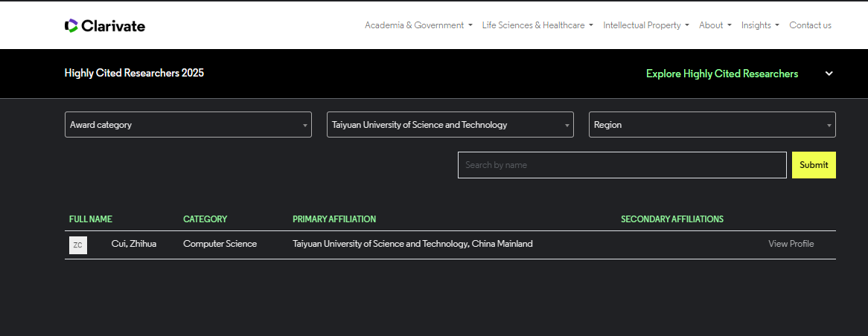This screenshot has width=868, height=336.
Task: Click Explore Highly Cited Researchers link
Action: coord(722,74)
